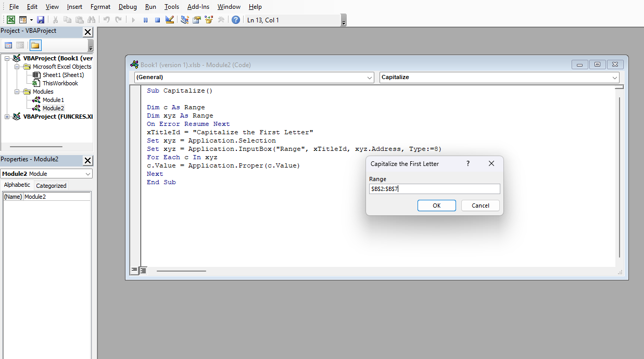Select Module1 in the project tree
644x359 pixels.
coord(53,100)
